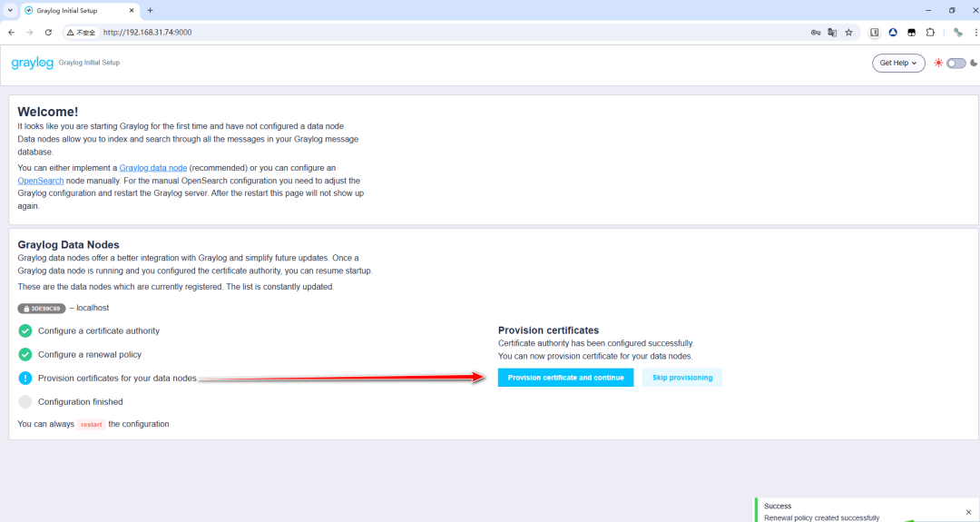
Task: Go back in browser history
Action: point(11,33)
